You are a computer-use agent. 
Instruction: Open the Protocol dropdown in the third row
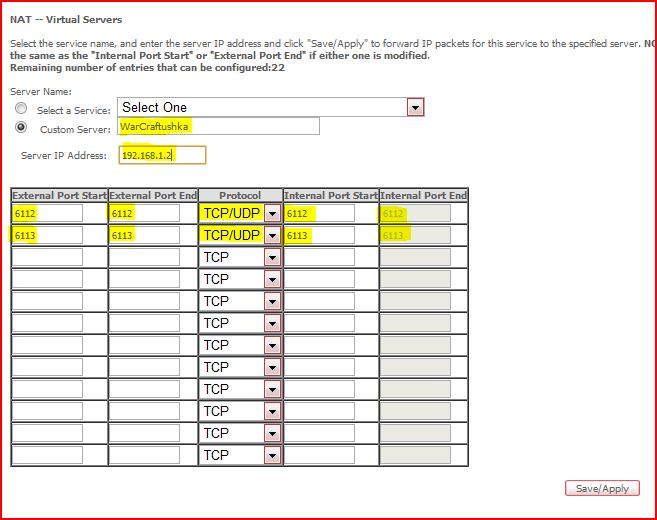(x=240, y=257)
